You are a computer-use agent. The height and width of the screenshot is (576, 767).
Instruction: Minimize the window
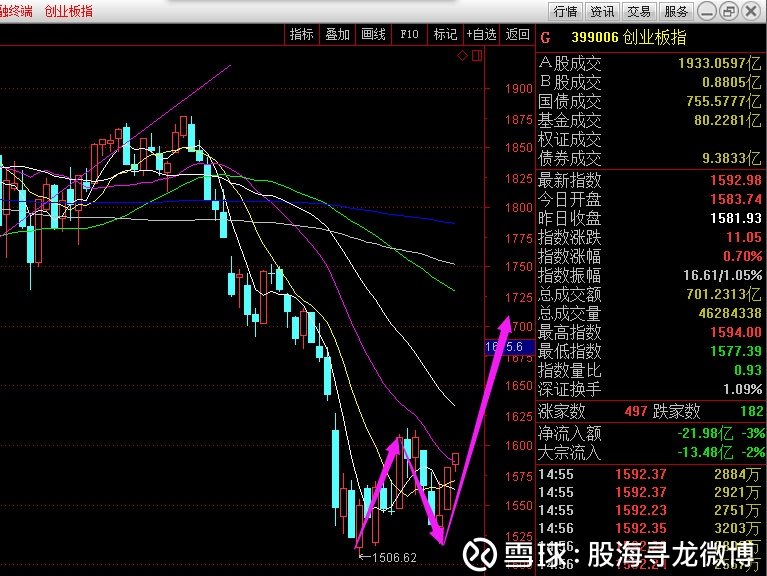point(706,11)
